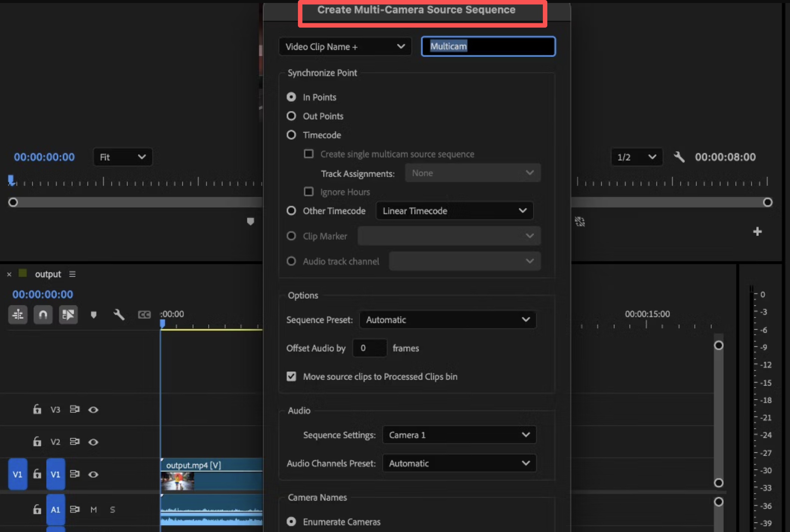Hide V1 track output eye

(93, 475)
